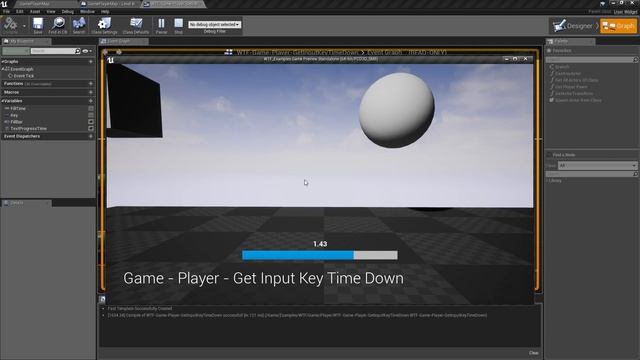Open the debug object selection dropdown
Screen dimensions: 640x360
click(215, 24)
